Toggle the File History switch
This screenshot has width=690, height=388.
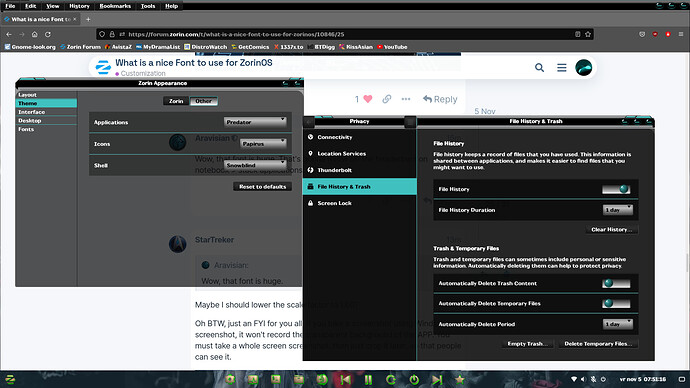(x=616, y=189)
